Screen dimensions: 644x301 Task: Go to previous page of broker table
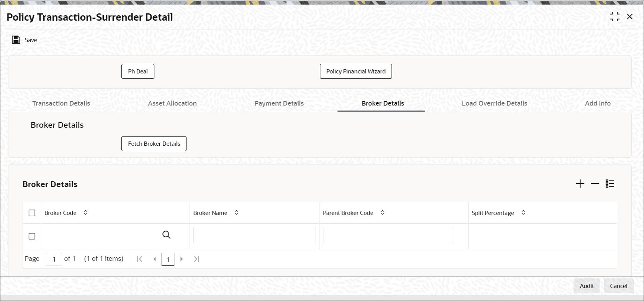pos(154,259)
